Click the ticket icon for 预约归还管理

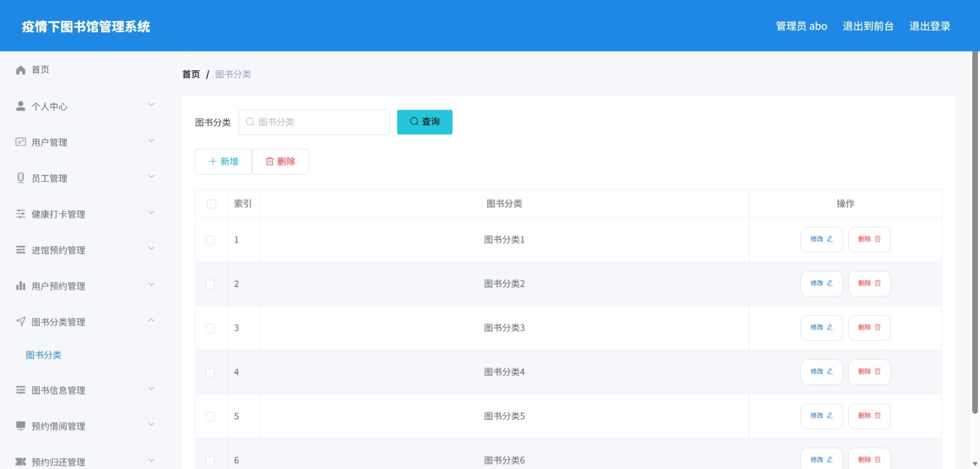point(21,461)
